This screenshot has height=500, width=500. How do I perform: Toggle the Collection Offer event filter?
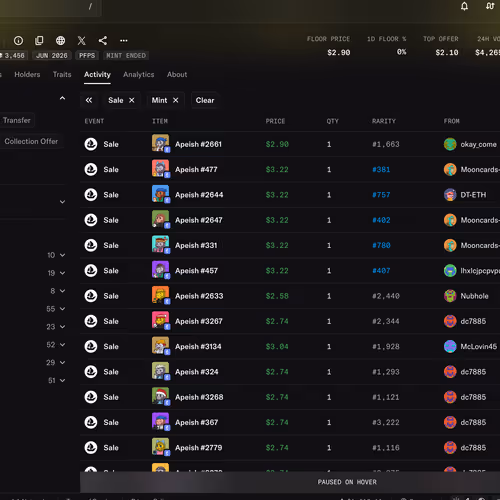(31, 141)
